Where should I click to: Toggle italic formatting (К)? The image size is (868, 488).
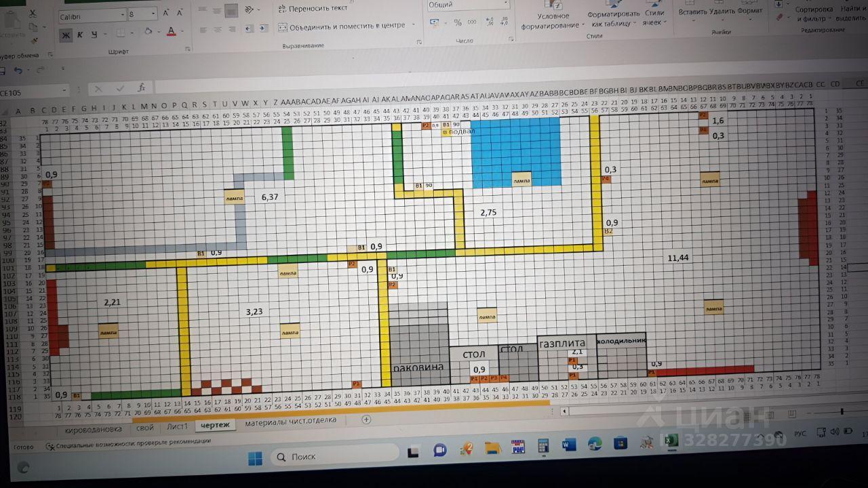click(x=80, y=35)
